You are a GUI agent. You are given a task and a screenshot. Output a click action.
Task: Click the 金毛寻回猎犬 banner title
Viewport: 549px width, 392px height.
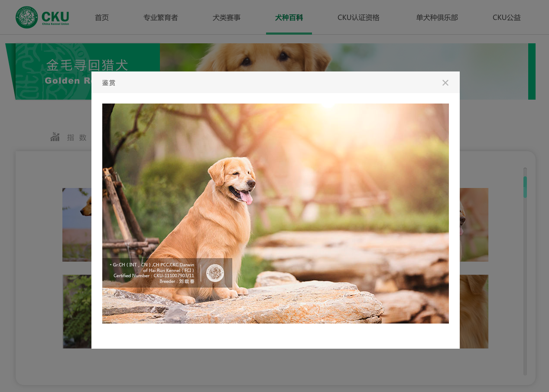[87, 65]
